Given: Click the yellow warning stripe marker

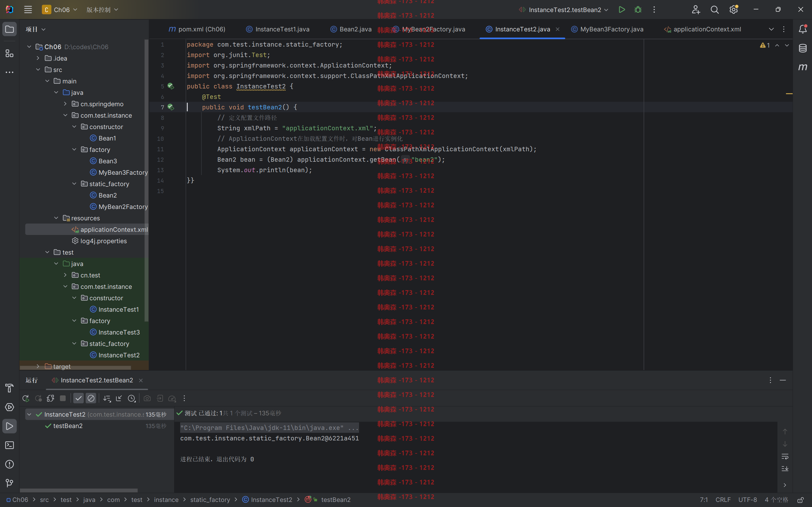Looking at the screenshot, I should 789,94.
